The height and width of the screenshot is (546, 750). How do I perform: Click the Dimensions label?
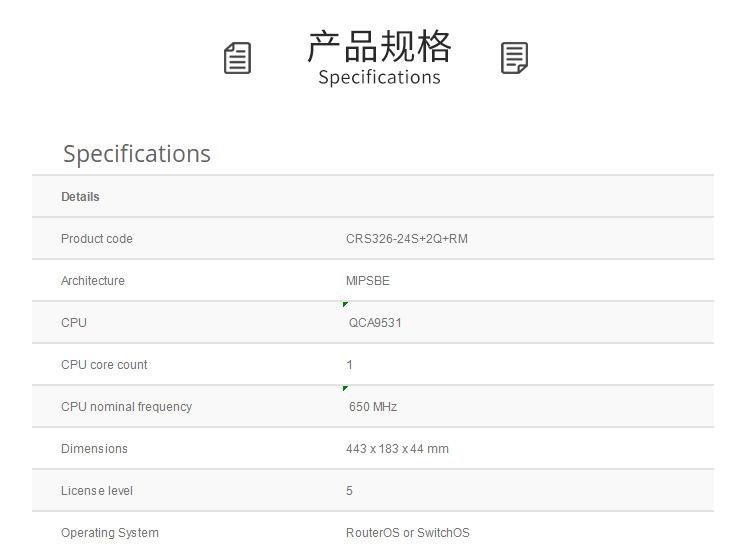[94, 449]
